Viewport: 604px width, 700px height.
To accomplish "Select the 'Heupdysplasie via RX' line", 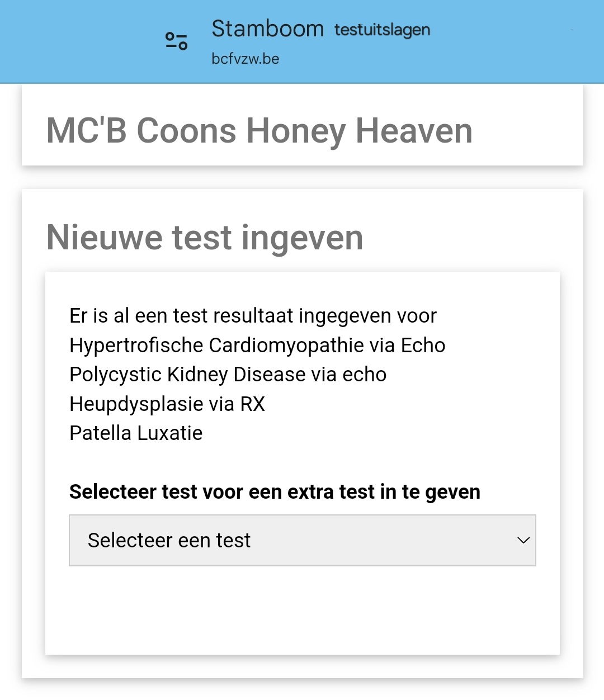I will [x=167, y=404].
